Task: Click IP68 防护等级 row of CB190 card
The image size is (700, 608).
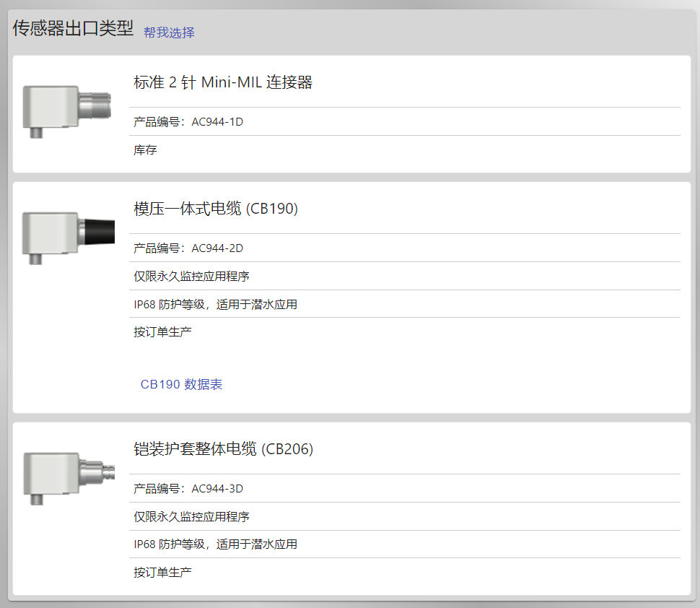Action: coord(404,304)
